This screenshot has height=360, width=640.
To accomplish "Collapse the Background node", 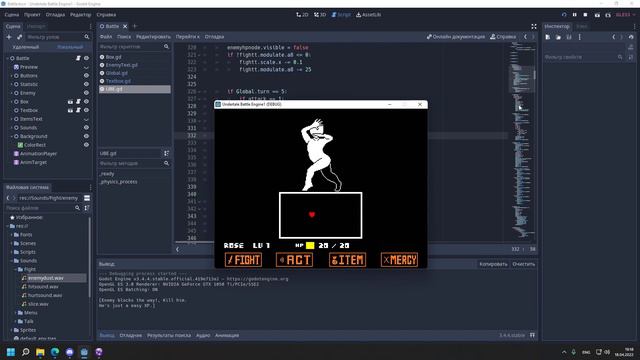I will click(x=11, y=136).
